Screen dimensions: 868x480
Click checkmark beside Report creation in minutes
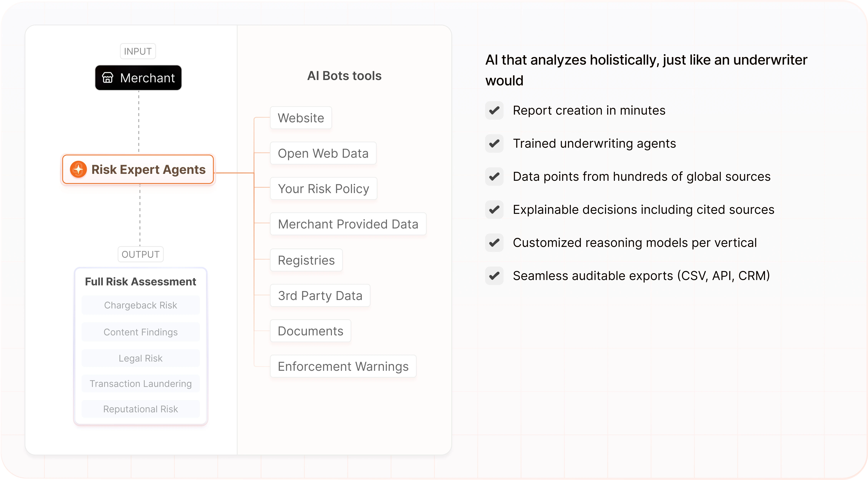click(494, 110)
